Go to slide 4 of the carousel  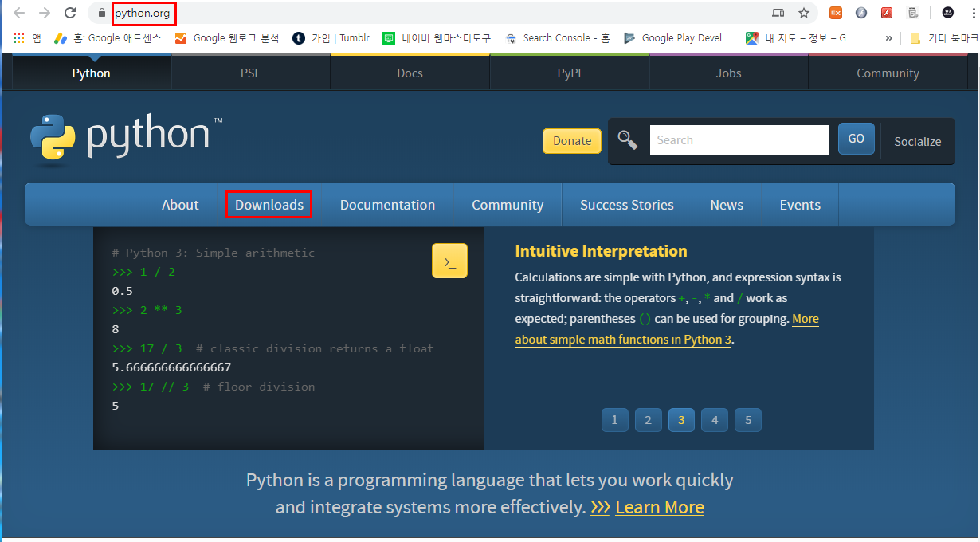(715, 420)
